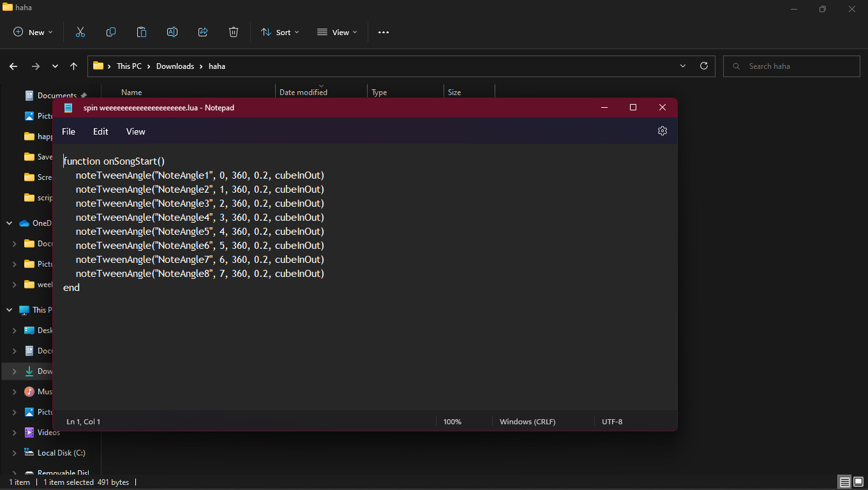Click the Date modified column header

pos(321,93)
